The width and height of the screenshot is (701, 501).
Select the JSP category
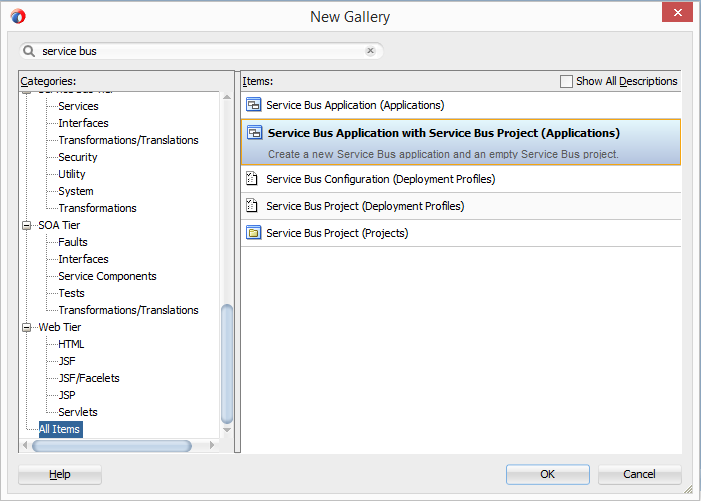coord(67,395)
